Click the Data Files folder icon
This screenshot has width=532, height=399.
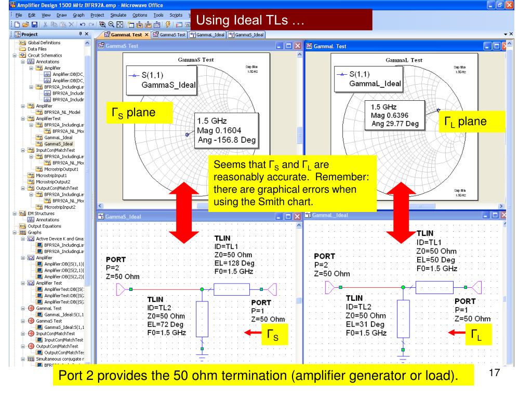tap(23, 49)
